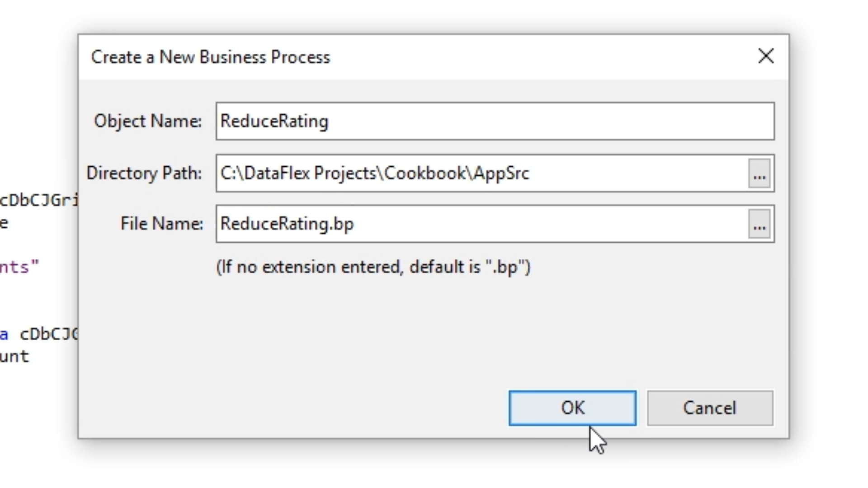Screen dimensions: 868x488
Task: Click the blue "a" keyword in the code
Action: (x=4, y=335)
